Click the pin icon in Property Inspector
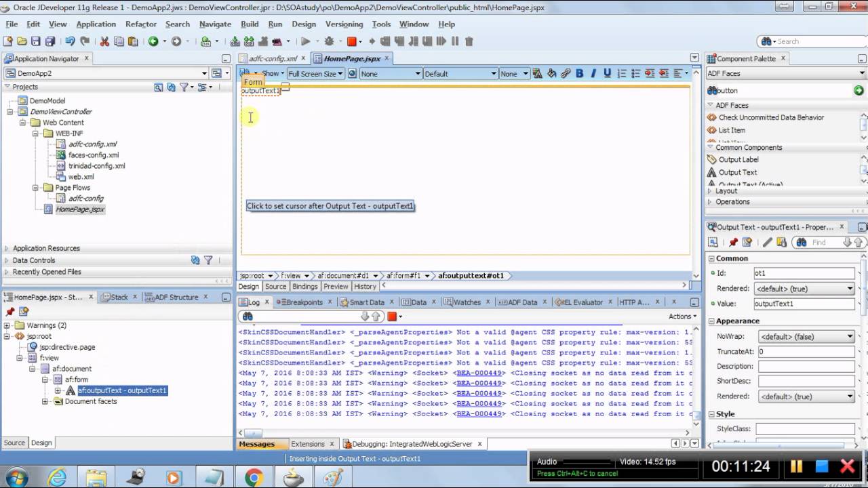 pos(733,242)
